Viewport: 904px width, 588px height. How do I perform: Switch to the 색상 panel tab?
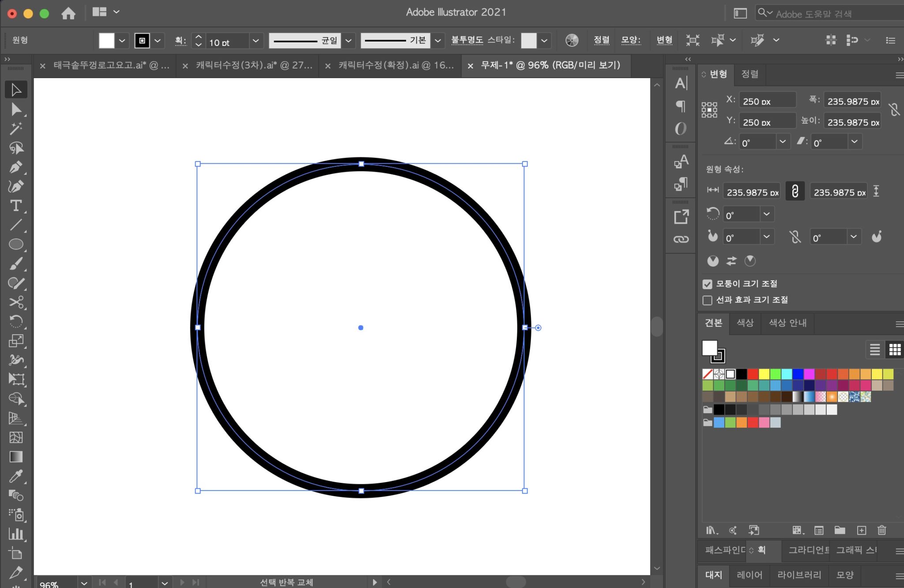click(x=745, y=323)
